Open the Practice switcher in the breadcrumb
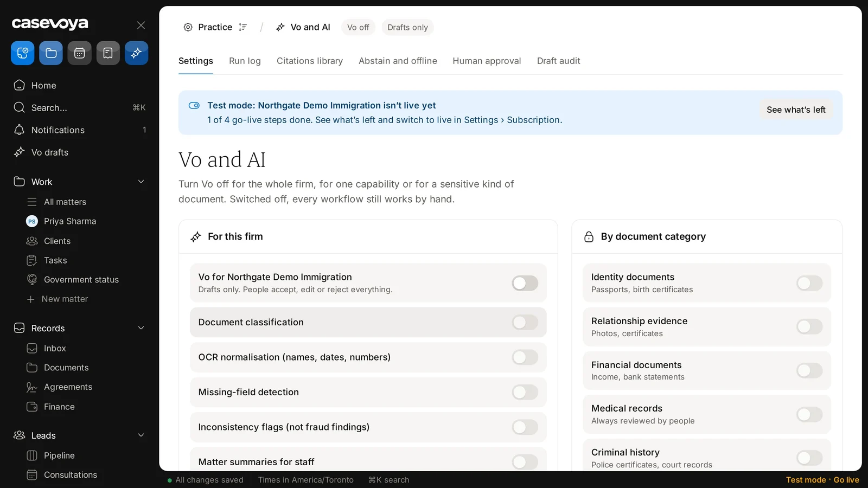Screen dimensions: 868x488 215,27
